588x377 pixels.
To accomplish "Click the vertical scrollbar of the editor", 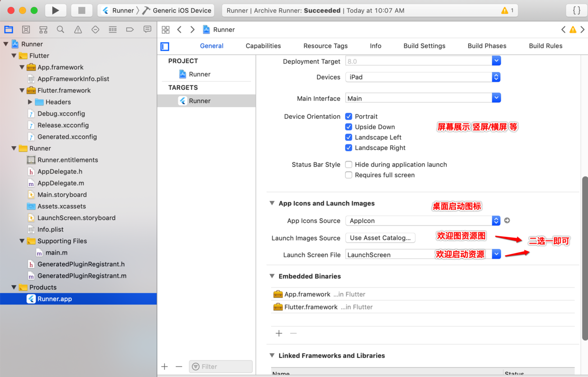I will (585, 258).
